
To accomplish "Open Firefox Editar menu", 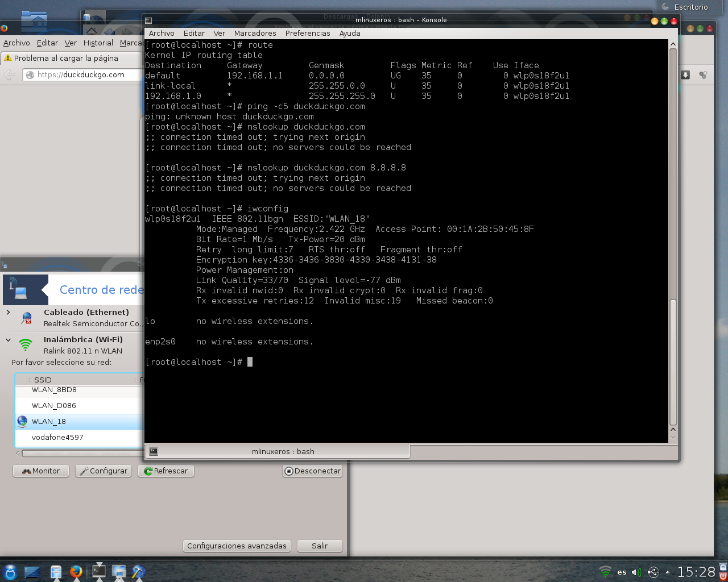I will click(x=47, y=43).
